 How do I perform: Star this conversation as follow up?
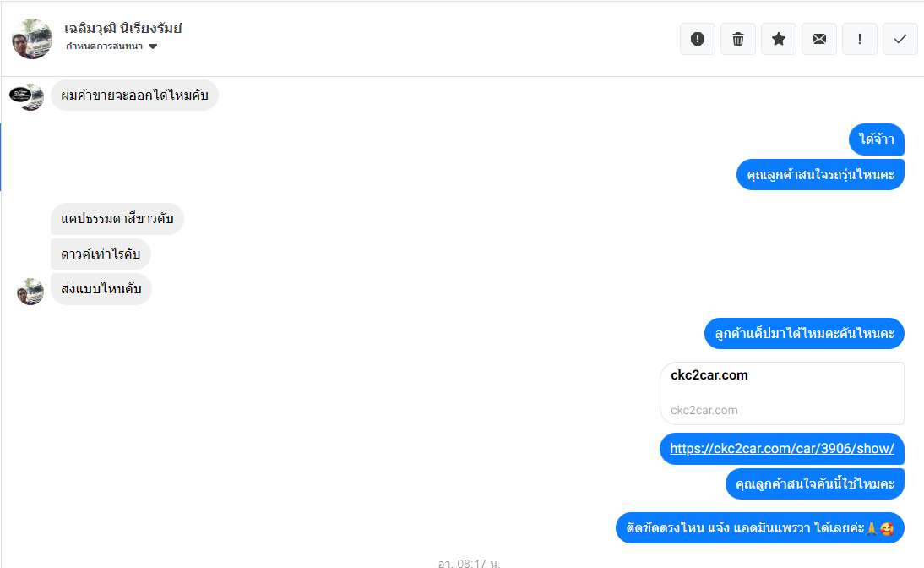tap(779, 39)
